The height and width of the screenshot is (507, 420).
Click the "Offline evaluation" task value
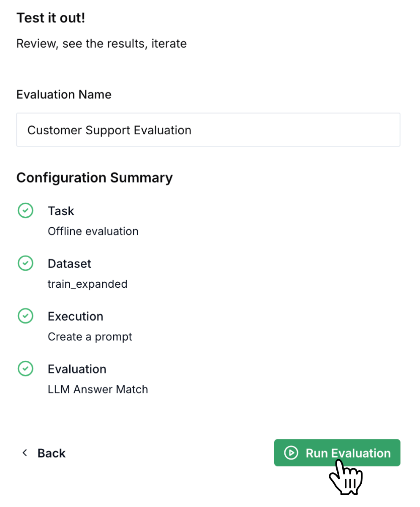tap(93, 231)
